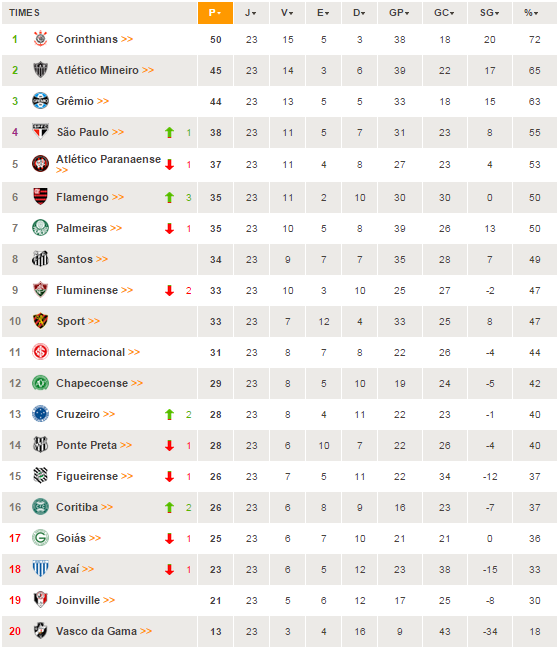Viewport: 559px width, 648px height.
Task: Click the Sport club crest
Action: [40, 321]
